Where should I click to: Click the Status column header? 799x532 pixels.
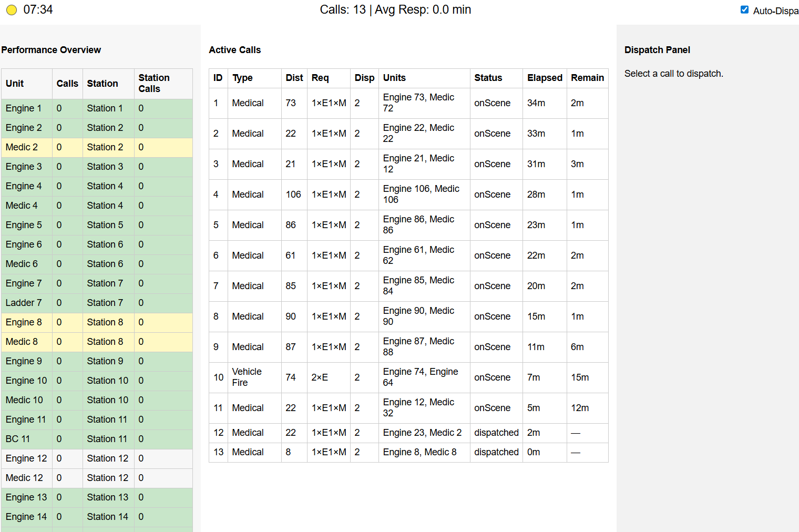pos(488,78)
